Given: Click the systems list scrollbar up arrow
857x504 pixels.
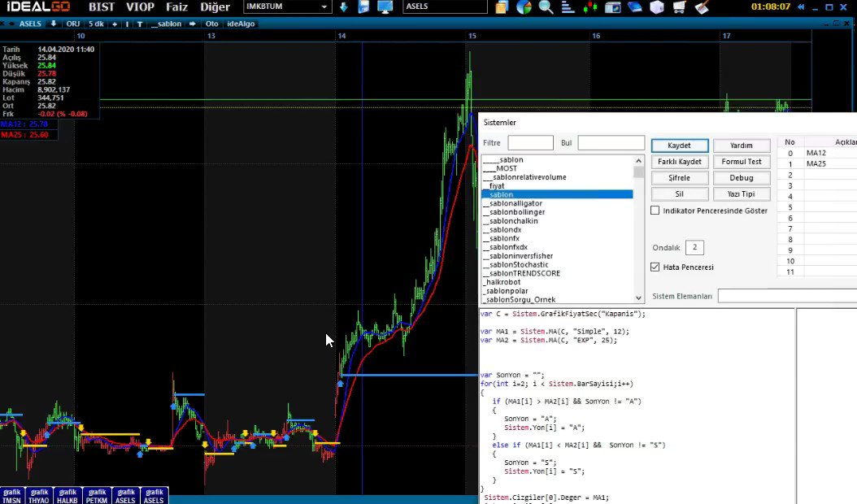Looking at the screenshot, I should [x=638, y=161].
